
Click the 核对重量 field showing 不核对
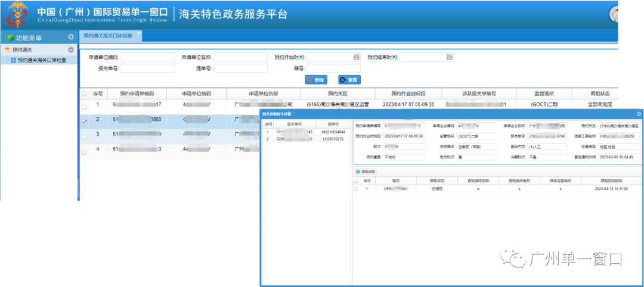(404, 157)
